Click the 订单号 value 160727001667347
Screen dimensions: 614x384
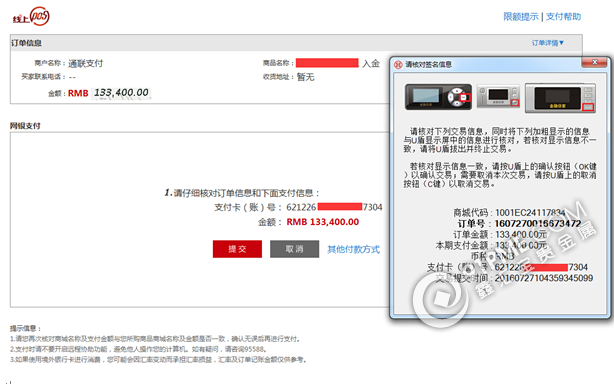pyautogui.click(x=538, y=224)
